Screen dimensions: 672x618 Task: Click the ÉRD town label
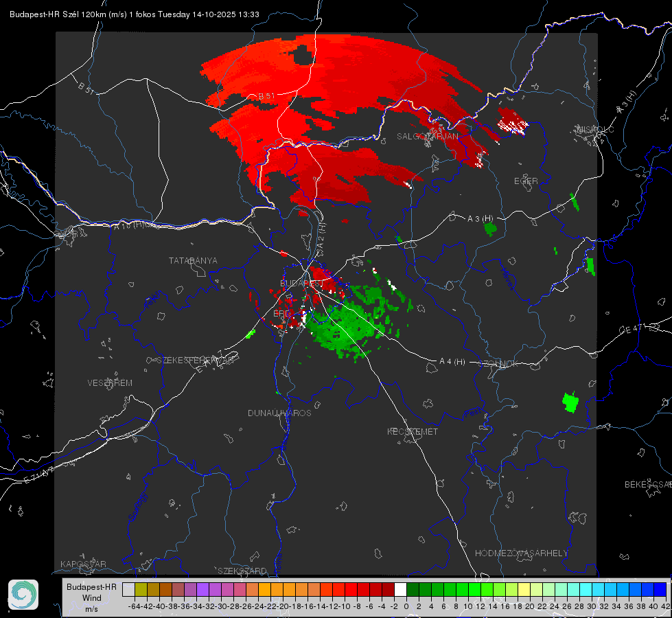click(x=281, y=314)
